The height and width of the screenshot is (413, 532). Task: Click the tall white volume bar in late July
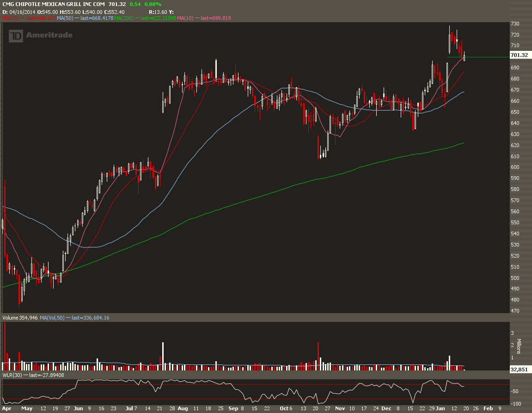[163, 356]
